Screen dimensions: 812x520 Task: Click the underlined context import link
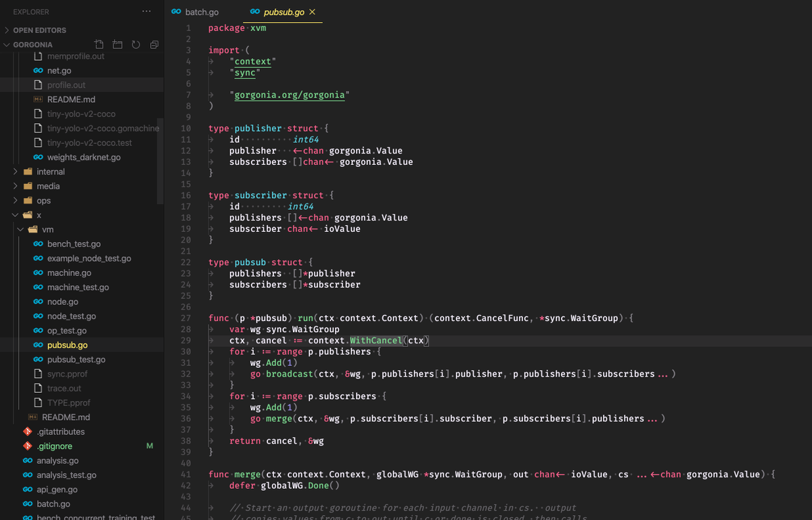point(252,61)
